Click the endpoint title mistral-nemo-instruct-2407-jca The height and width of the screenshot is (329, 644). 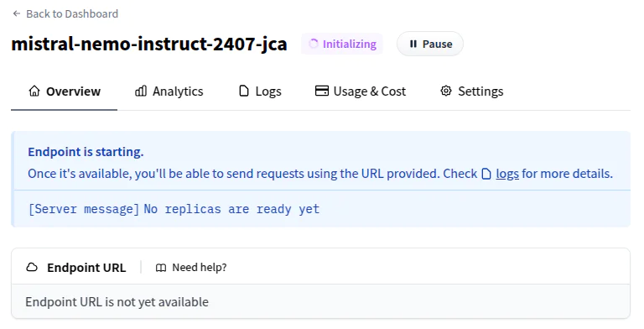(149, 44)
